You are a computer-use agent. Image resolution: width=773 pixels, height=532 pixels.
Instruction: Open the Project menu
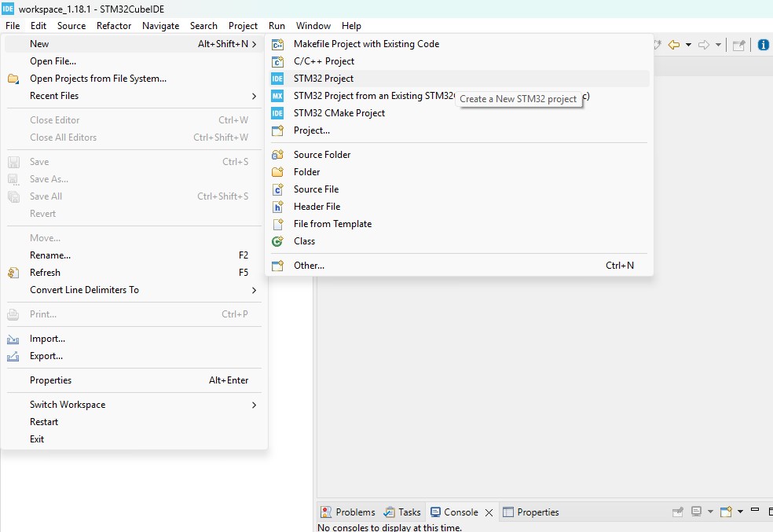(x=243, y=26)
